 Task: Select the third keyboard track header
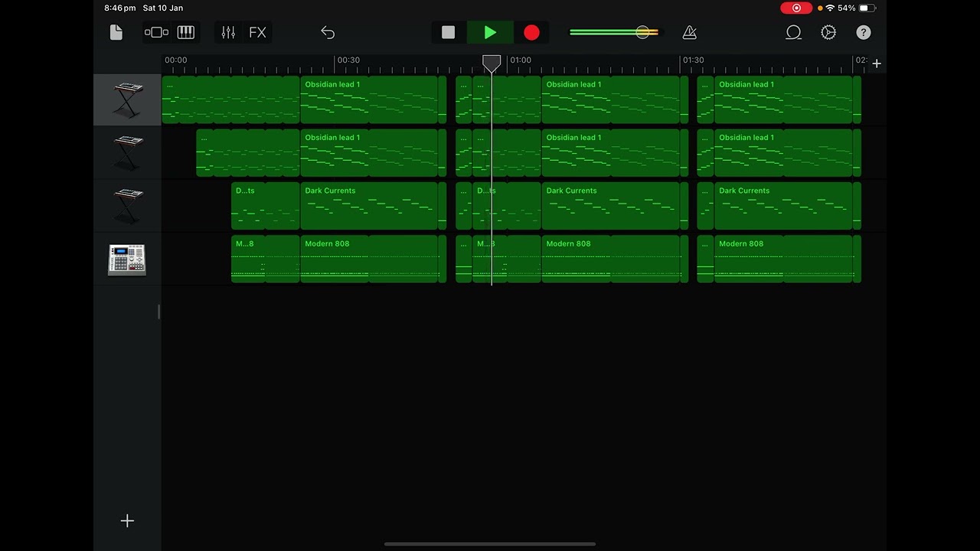pos(127,205)
